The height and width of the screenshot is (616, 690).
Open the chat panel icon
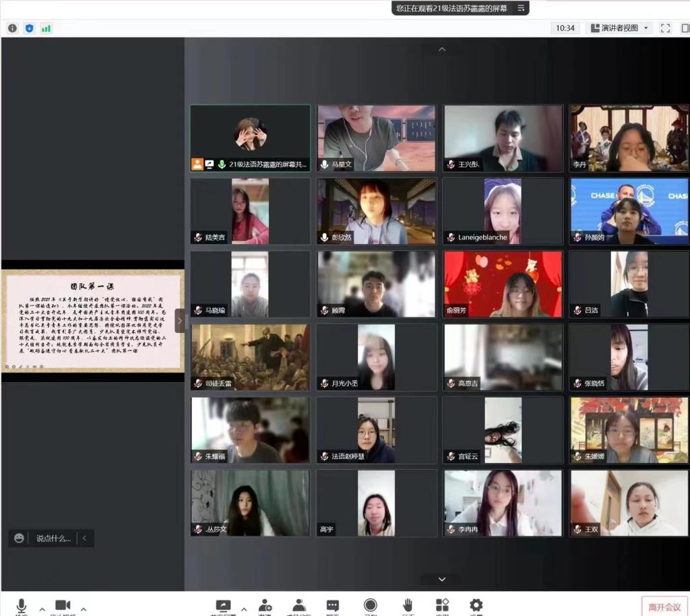tap(333, 605)
